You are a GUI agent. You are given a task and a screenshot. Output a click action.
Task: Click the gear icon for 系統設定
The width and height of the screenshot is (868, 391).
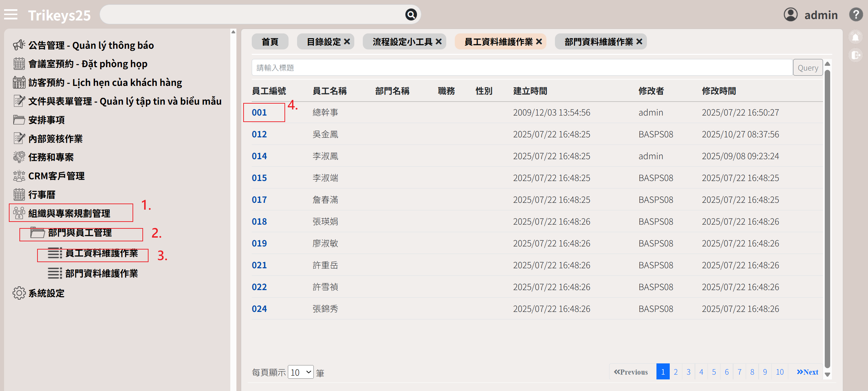tap(19, 293)
